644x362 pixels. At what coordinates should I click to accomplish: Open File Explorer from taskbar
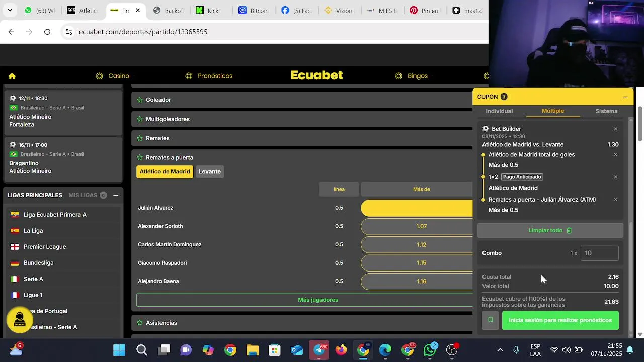pyautogui.click(x=252, y=350)
